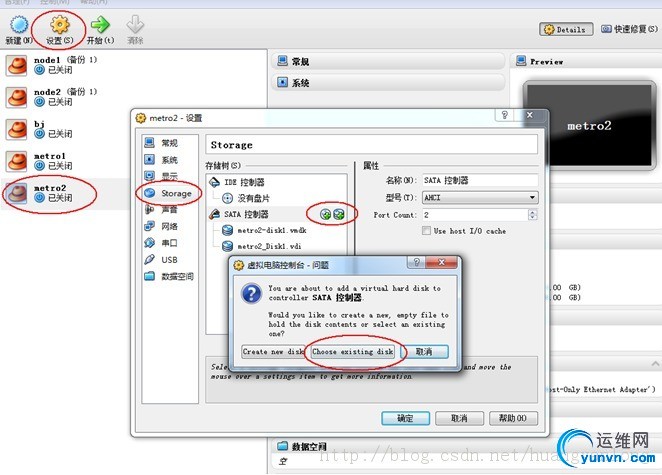Click 帮助 help in settings dialog
The width and height of the screenshot is (662, 475).
513,418
